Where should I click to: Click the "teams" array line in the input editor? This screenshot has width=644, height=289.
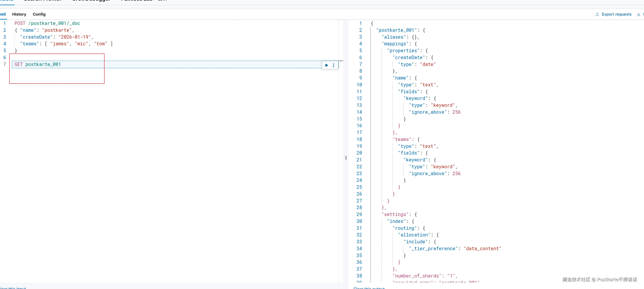(x=66, y=44)
